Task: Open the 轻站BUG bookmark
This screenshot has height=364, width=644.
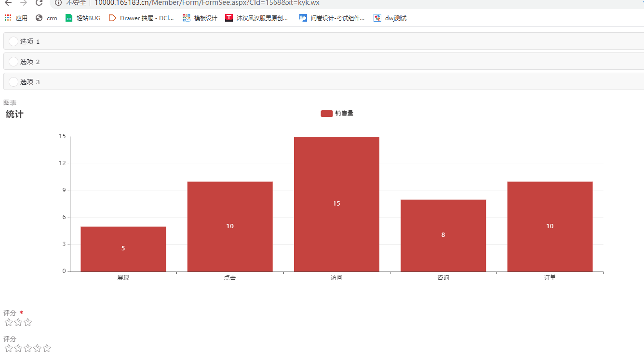Action: 83,18
